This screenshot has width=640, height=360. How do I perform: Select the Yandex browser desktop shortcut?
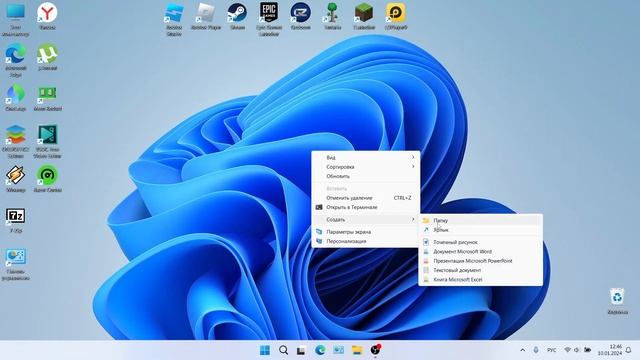click(x=47, y=16)
